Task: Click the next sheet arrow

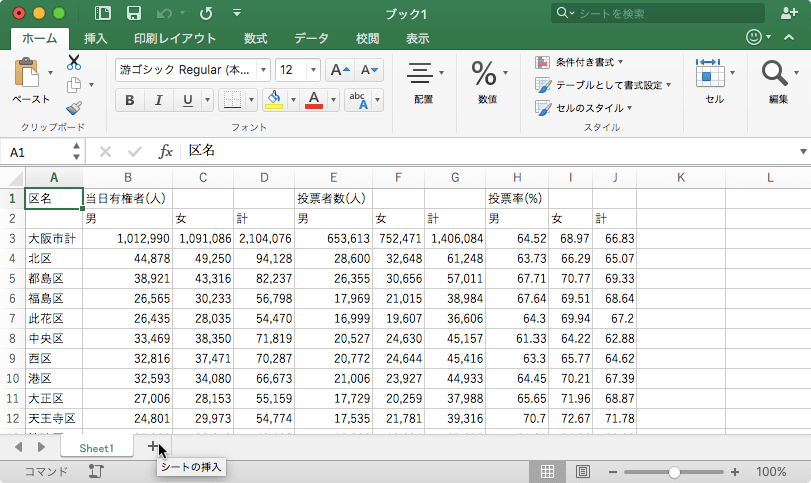Action: 41,447
